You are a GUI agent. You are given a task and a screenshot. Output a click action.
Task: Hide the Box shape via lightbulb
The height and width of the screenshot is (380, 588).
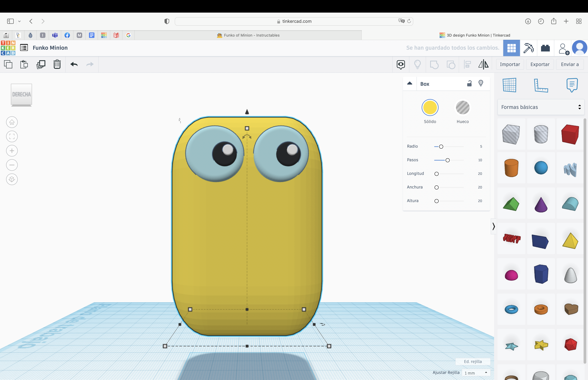point(481,83)
